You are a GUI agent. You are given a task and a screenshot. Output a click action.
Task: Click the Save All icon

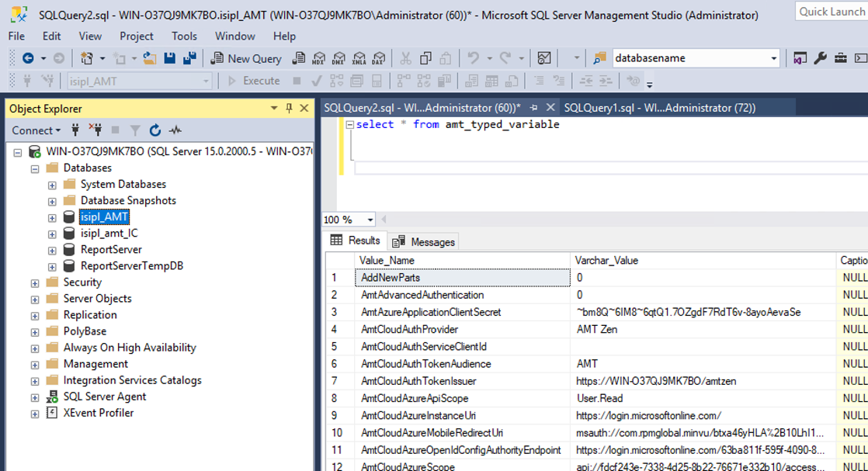pyautogui.click(x=190, y=58)
